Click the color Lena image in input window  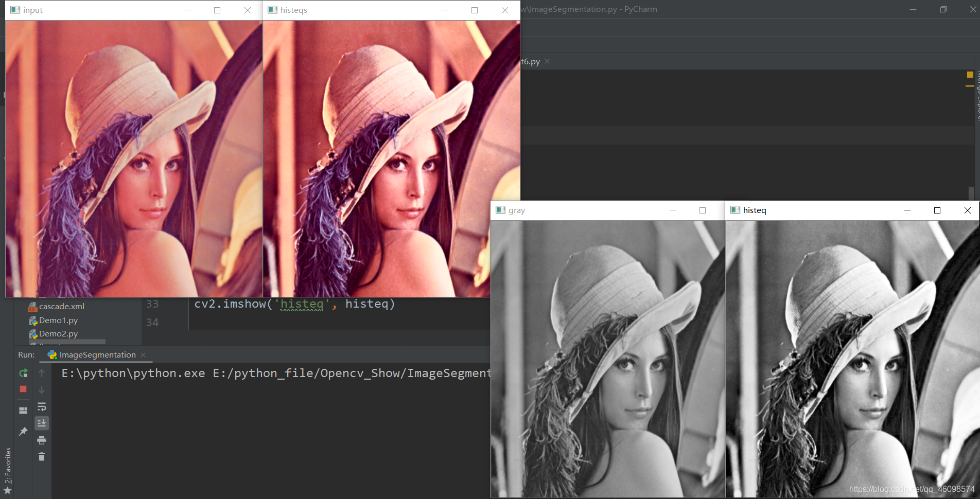(x=134, y=159)
